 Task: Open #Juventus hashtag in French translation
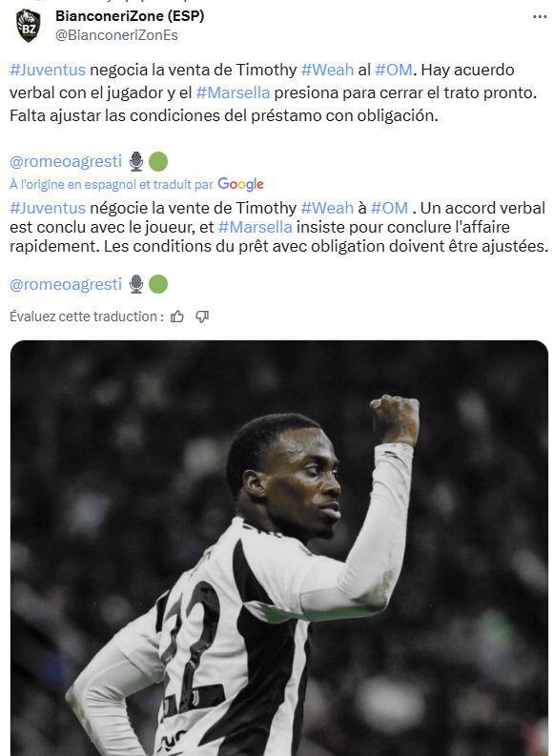(48, 208)
